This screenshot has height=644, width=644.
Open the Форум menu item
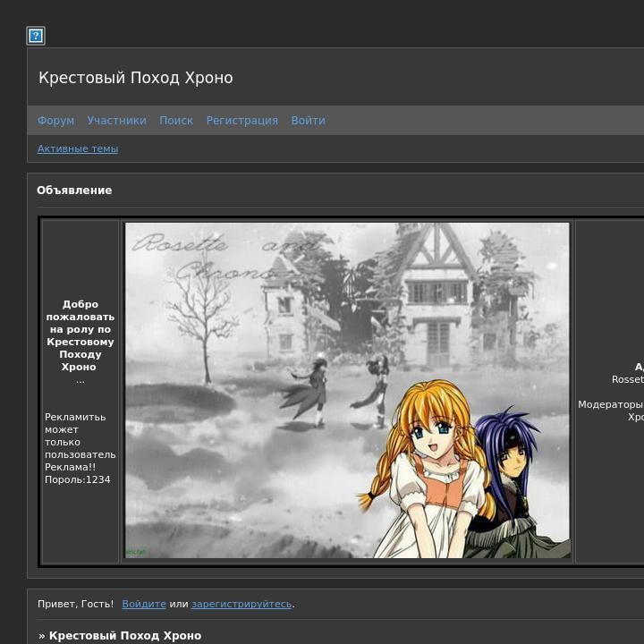click(55, 121)
